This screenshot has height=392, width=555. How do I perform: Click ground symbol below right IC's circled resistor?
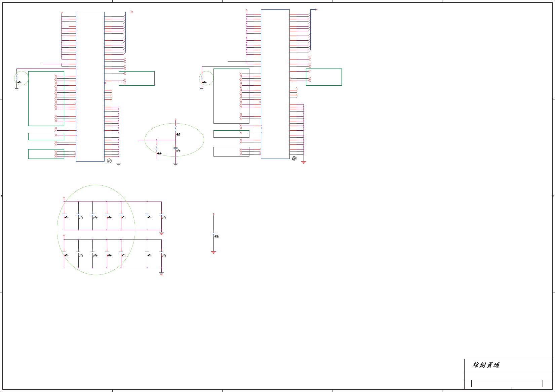[202, 89]
